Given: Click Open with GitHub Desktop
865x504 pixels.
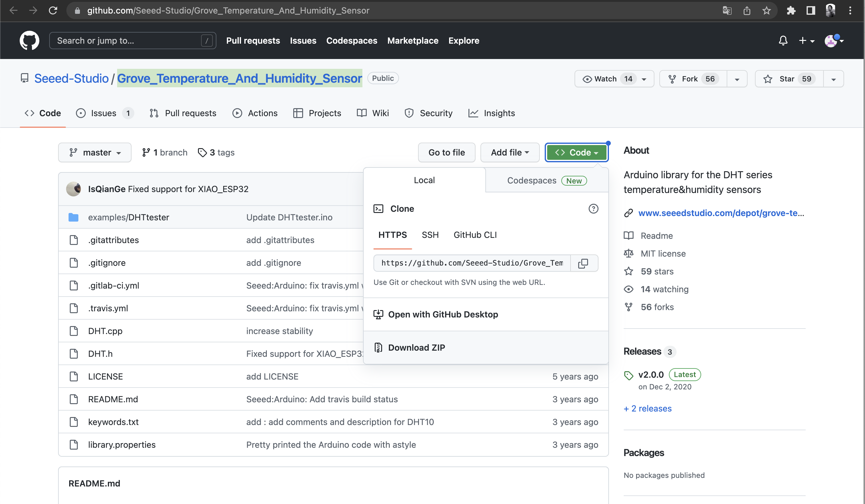Looking at the screenshot, I should (486, 314).
